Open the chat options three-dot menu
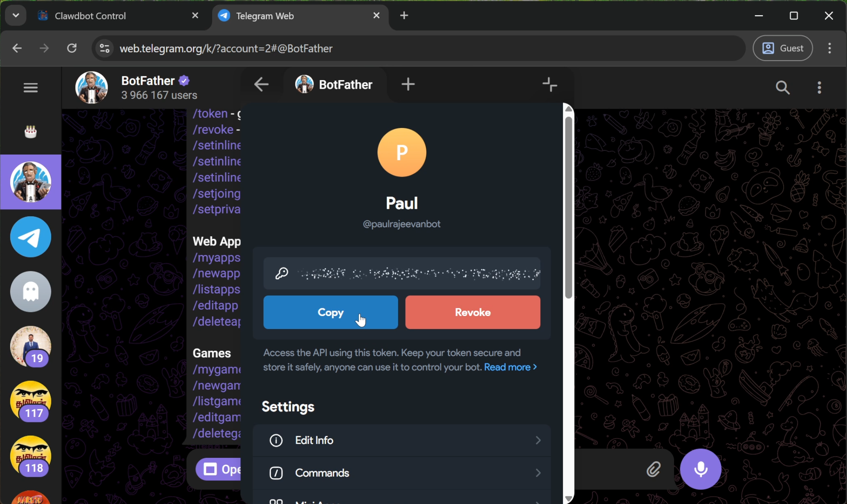 (819, 87)
